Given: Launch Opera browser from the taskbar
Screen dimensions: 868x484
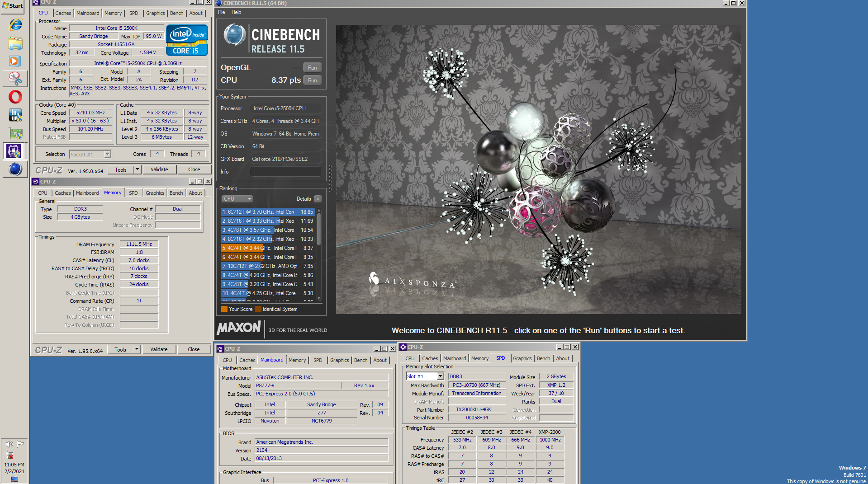Looking at the screenshot, I should click(15, 97).
